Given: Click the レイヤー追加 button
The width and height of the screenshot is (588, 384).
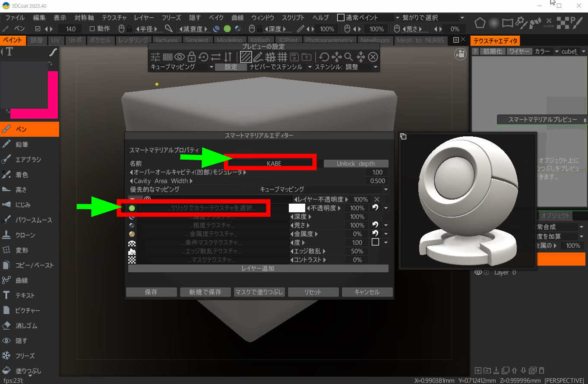Looking at the screenshot, I should pos(258,268).
